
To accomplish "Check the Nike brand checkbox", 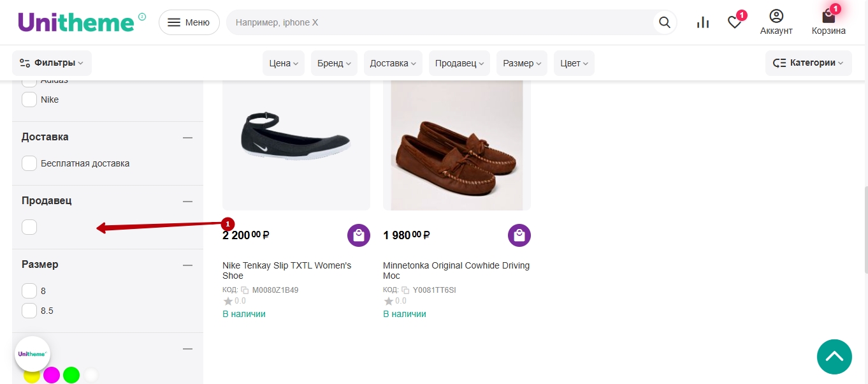I will coord(29,100).
